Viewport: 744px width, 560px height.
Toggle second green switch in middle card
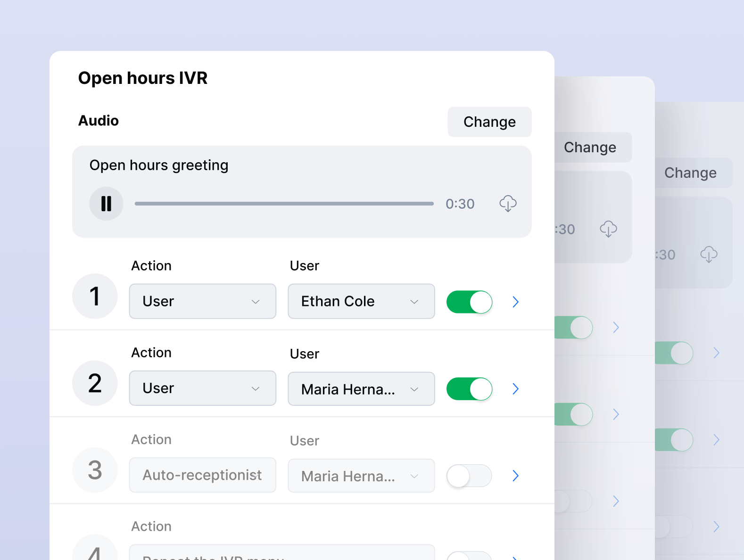(x=574, y=414)
